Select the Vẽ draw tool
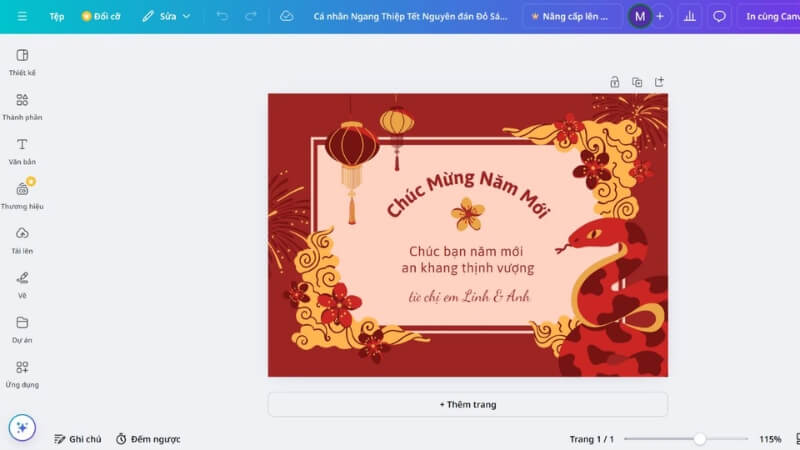The image size is (800, 450). pos(22,283)
